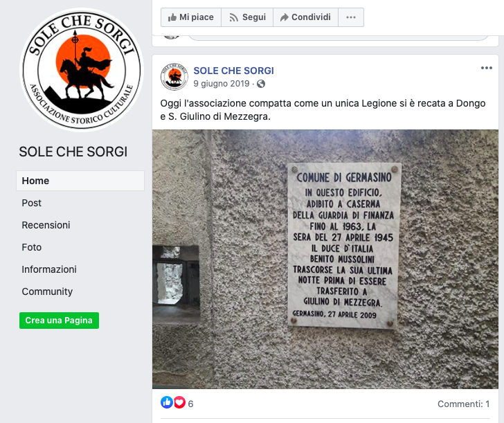Click the SOLE CHE SORGI post author link

pyautogui.click(x=234, y=71)
